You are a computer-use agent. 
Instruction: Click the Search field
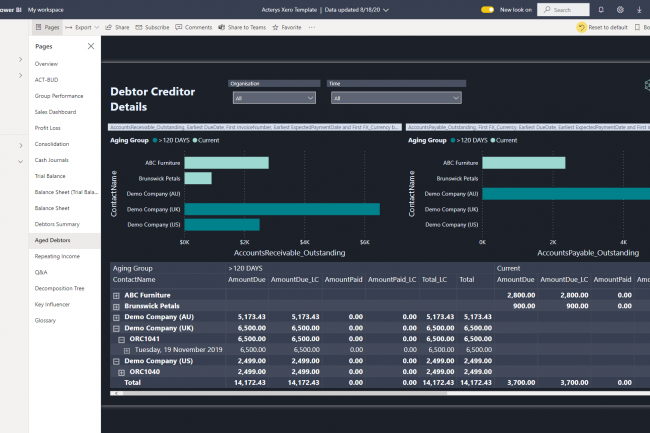[x=563, y=10]
